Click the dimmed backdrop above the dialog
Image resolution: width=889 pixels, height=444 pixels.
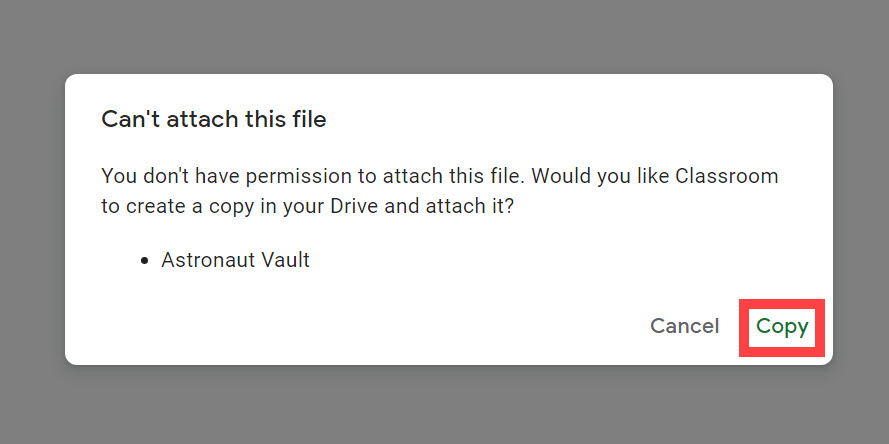tap(444, 35)
